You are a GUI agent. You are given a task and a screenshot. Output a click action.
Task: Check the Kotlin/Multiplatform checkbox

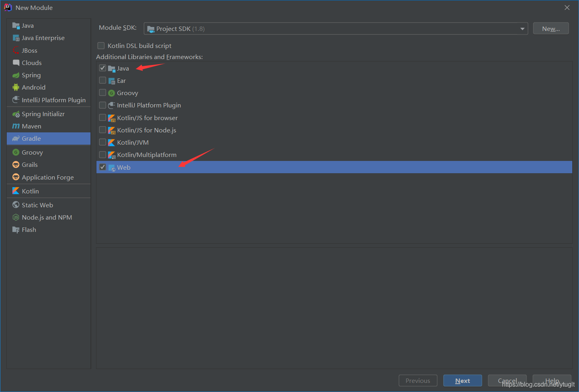[x=102, y=154]
